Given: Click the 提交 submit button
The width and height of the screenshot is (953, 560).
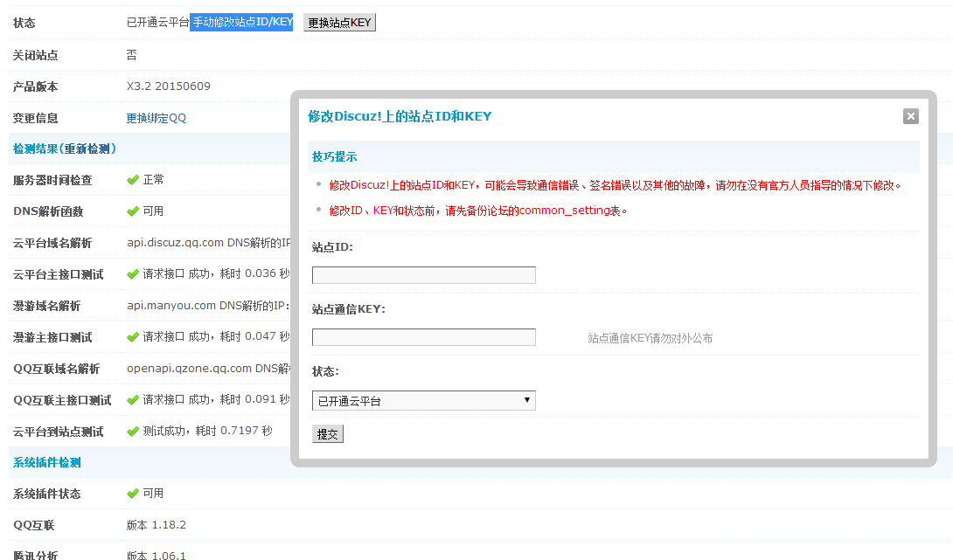Looking at the screenshot, I should [x=328, y=433].
